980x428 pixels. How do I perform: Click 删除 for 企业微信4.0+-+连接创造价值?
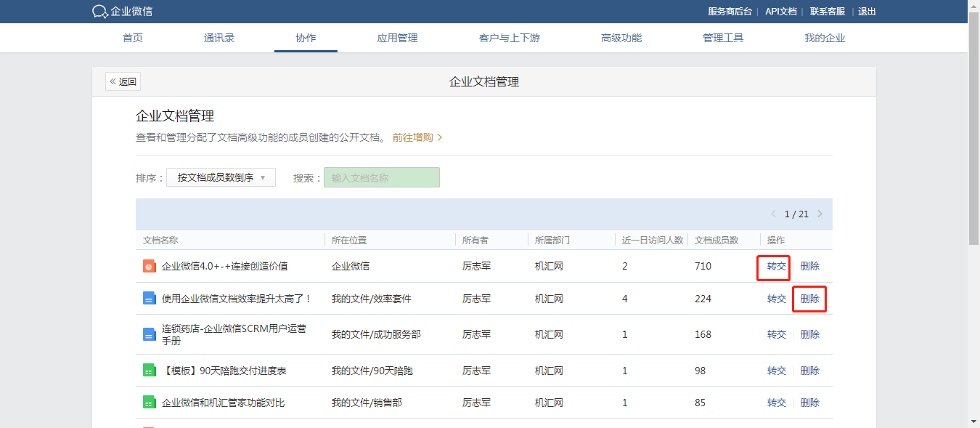tap(810, 266)
